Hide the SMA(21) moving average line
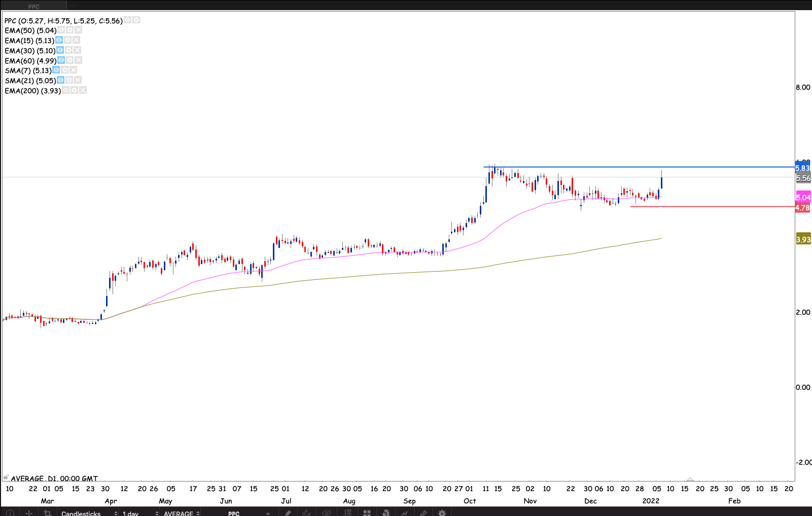The image size is (812, 516). pyautogui.click(x=61, y=80)
